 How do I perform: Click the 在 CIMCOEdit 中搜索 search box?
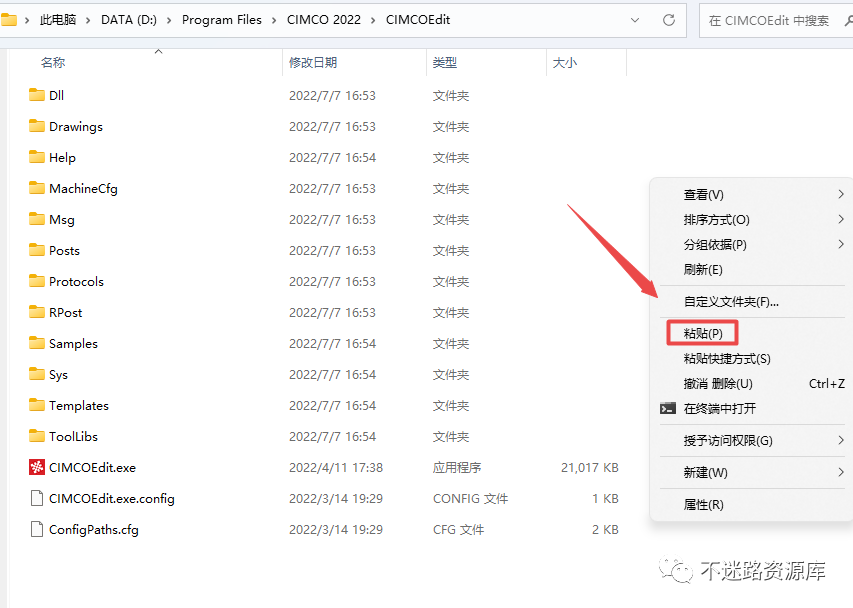775,21
